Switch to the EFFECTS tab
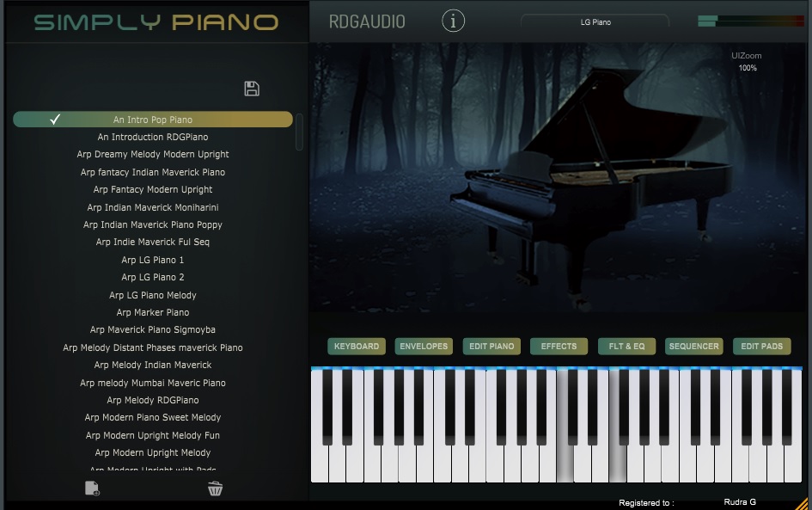 559,347
